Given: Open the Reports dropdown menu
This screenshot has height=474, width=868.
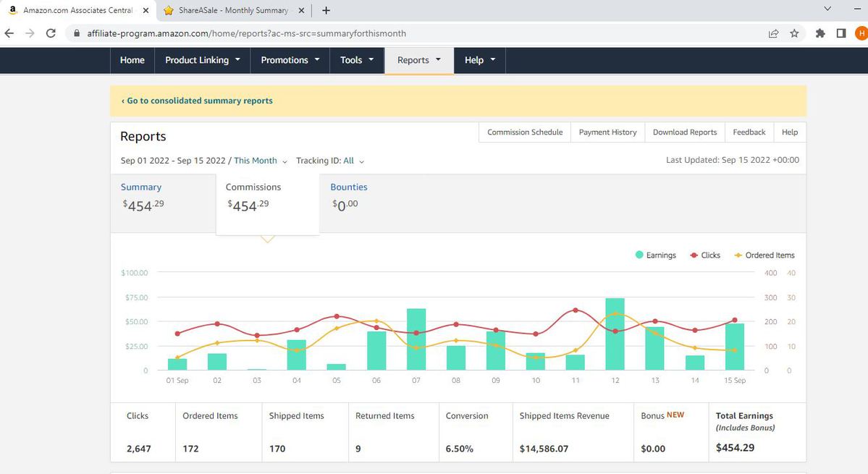Looking at the screenshot, I should point(419,60).
